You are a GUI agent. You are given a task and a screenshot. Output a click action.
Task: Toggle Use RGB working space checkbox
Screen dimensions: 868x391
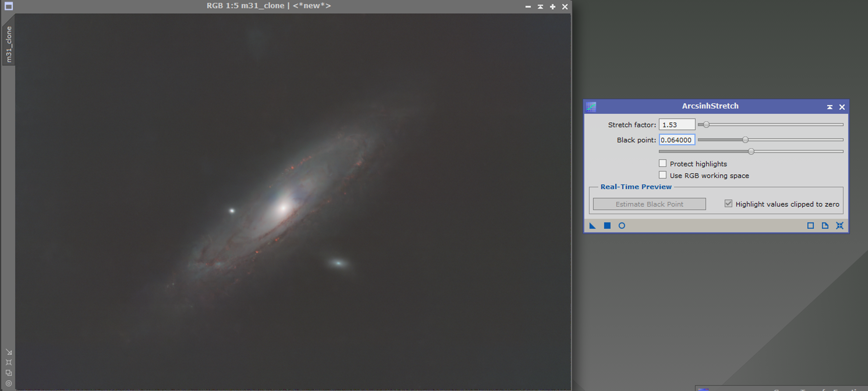pos(662,175)
